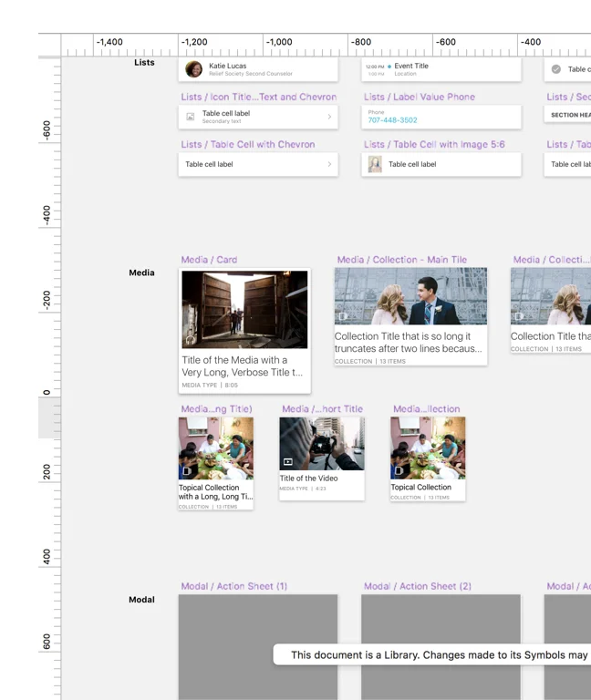
Task: Click Event Title text
Action: [411, 66]
